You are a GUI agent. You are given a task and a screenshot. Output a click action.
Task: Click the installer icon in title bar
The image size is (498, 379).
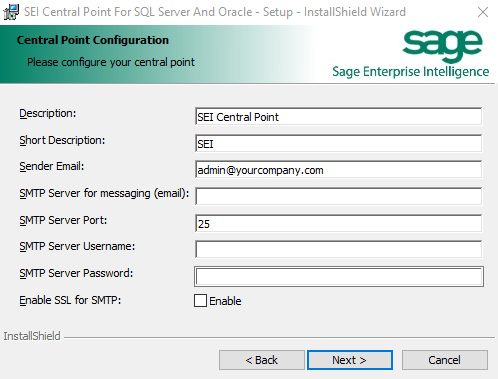pyautogui.click(x=11, y=12)
